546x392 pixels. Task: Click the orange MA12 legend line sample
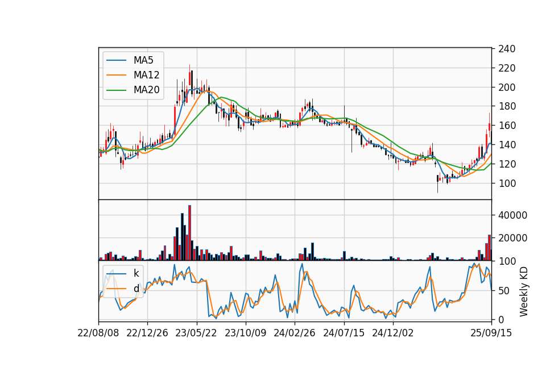pyautogui.click(x=116, y=75)
